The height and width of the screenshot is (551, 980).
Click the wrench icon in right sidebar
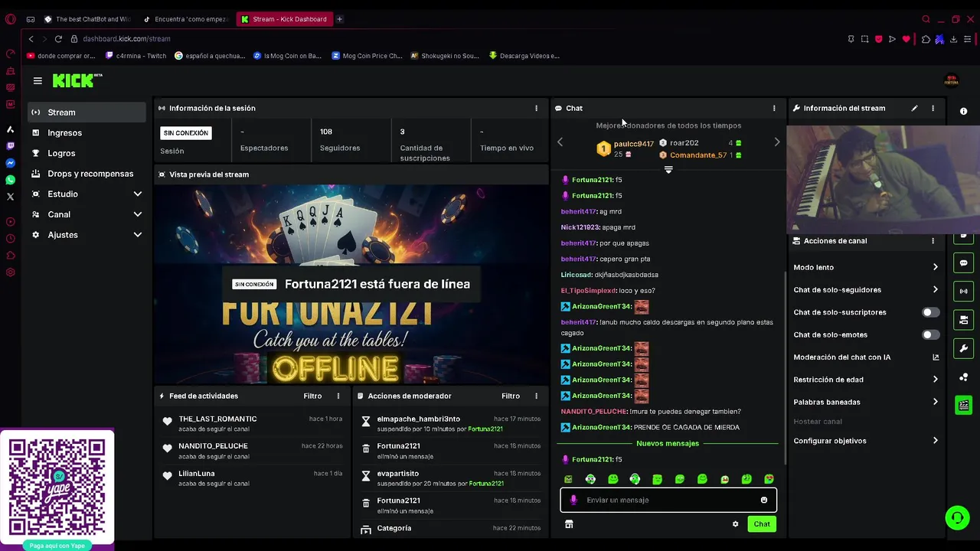tap(963, 348)
